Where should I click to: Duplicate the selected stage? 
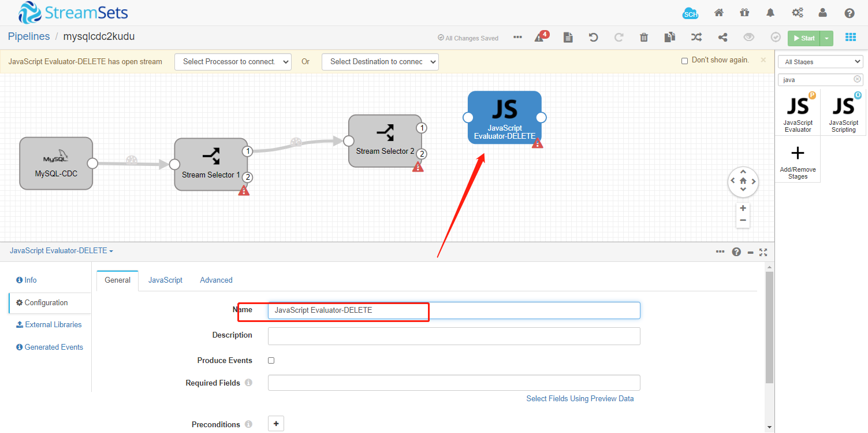tap(669, 38)
